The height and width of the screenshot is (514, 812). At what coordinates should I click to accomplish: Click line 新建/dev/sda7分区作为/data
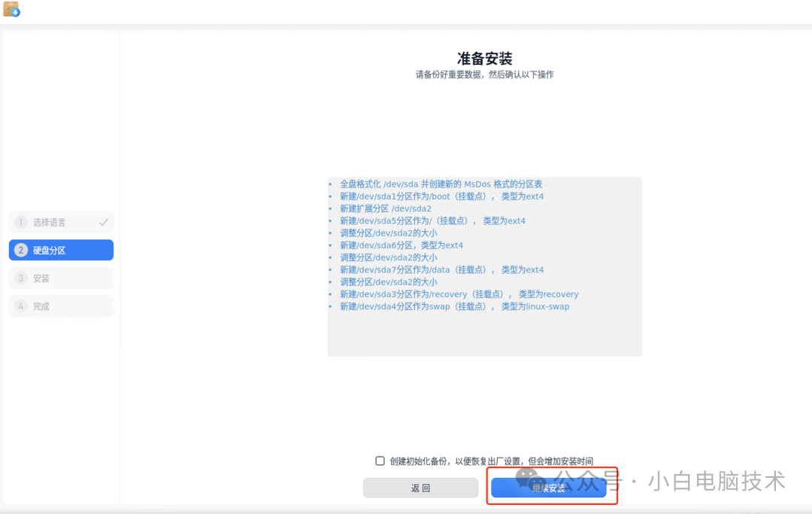[x=442, y=269]
